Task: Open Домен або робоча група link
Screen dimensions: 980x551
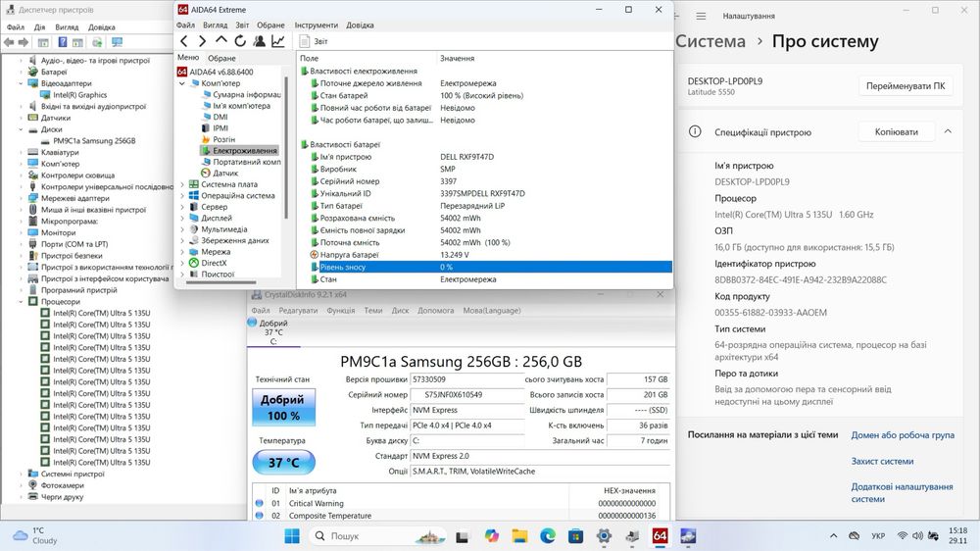Action: (903, 434)
